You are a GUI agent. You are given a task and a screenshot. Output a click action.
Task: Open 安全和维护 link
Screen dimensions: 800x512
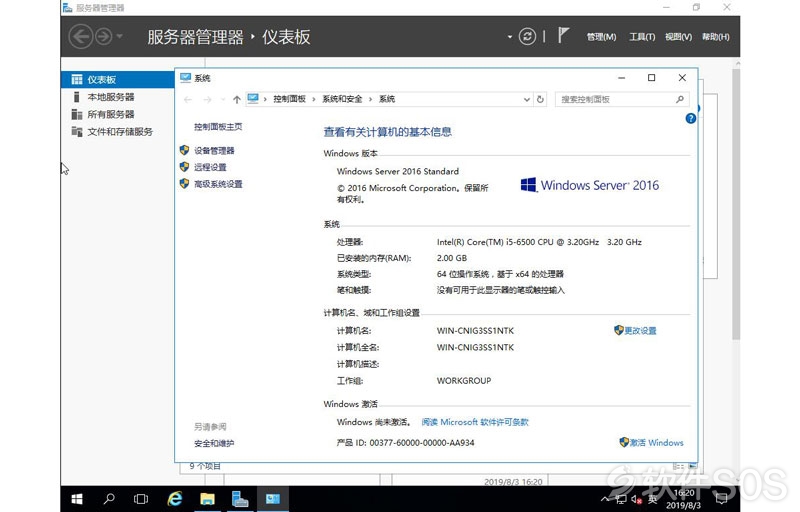(214, 443)
